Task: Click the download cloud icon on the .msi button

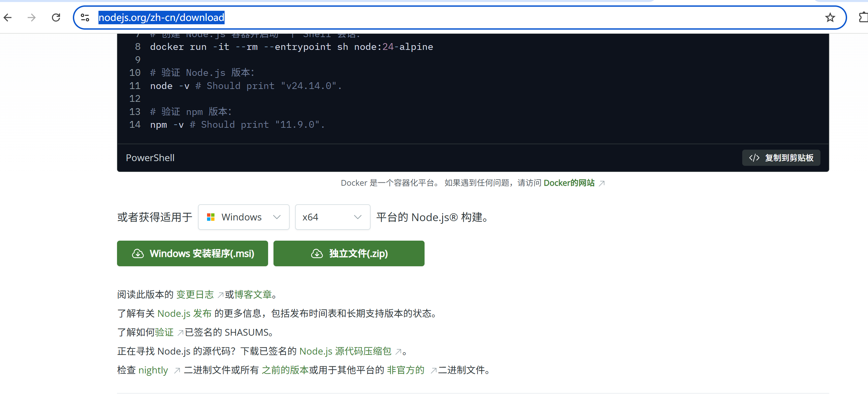Action: (x=138, y=253)
